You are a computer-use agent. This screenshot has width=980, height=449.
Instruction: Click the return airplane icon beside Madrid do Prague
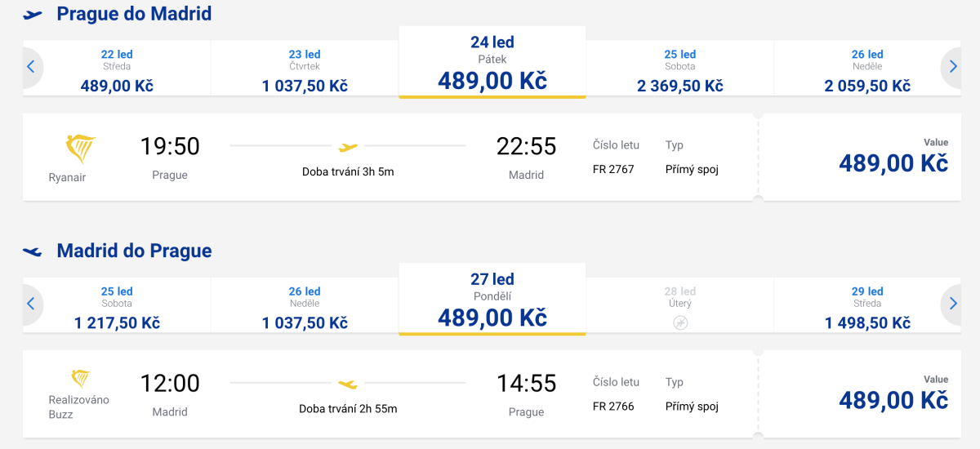pyautogui.click(x=33, y=251)
